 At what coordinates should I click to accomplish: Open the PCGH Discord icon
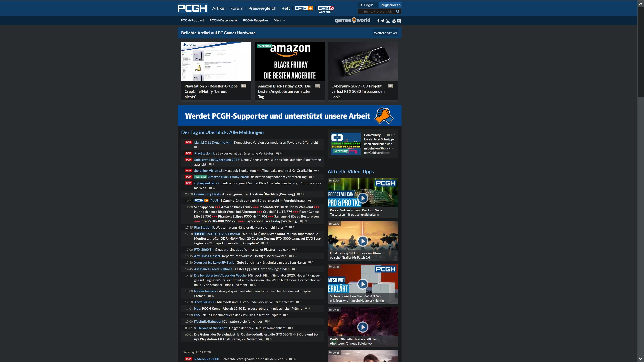click(x=399, y=21)
